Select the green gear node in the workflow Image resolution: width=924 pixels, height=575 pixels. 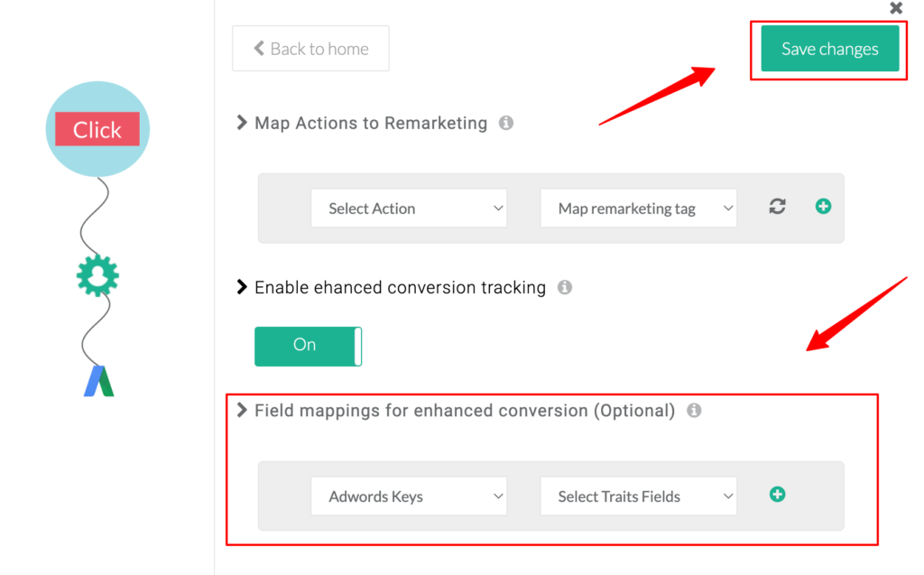point(97,274)
